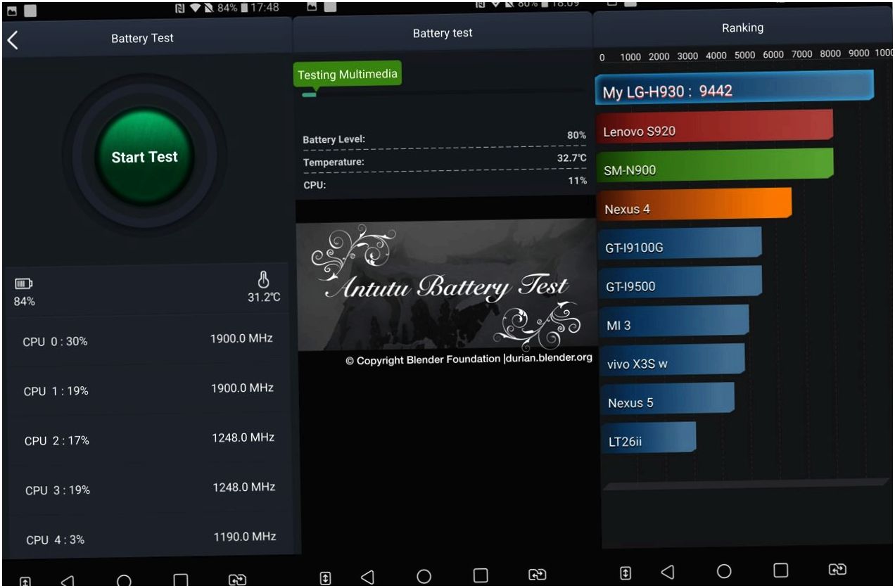Tap the 84% battery percentage text
The image size is (895, 588).
click(25, 302)
